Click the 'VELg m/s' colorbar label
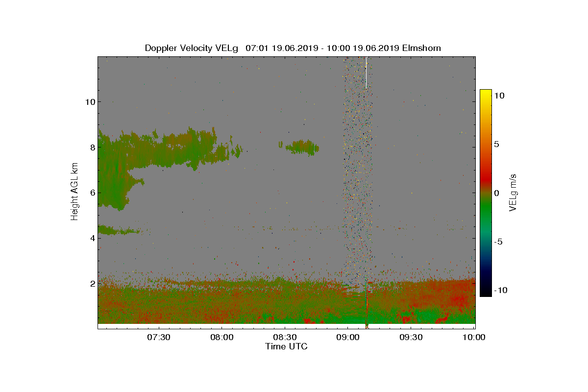Viewport: 588px width, 392px height. click(514, 192)
